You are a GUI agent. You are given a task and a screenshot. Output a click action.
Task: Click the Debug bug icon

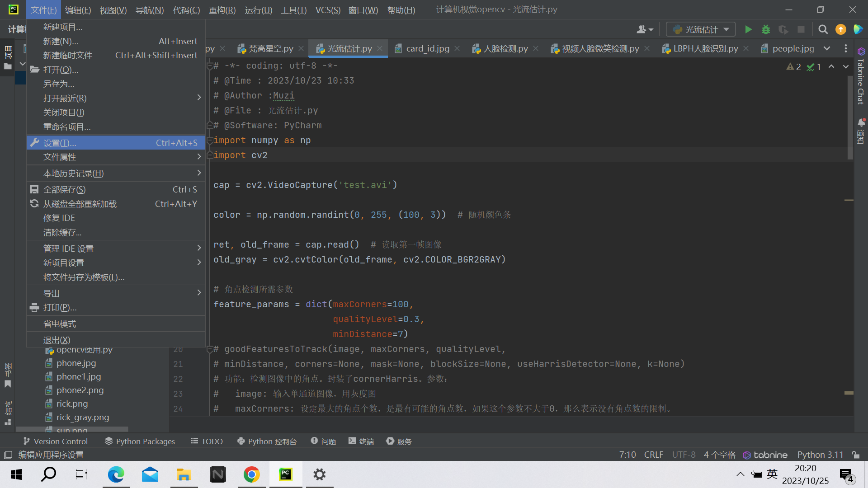tap(765, 29)
